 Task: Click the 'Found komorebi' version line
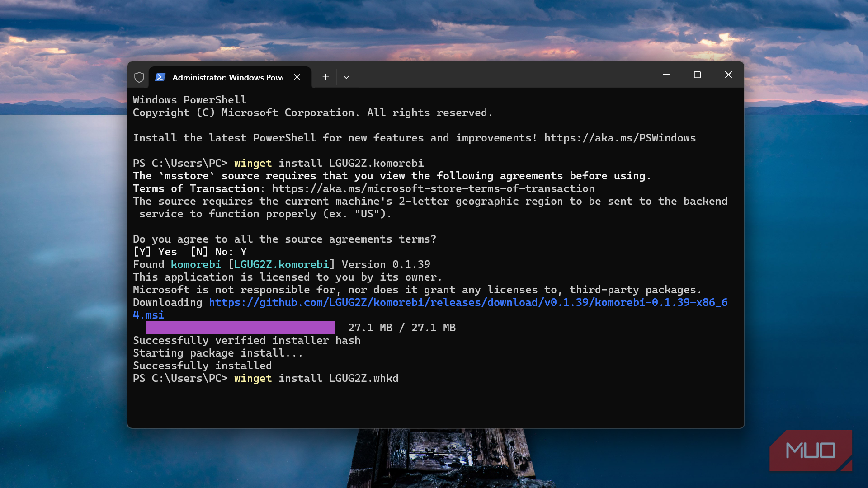point(282,264)
